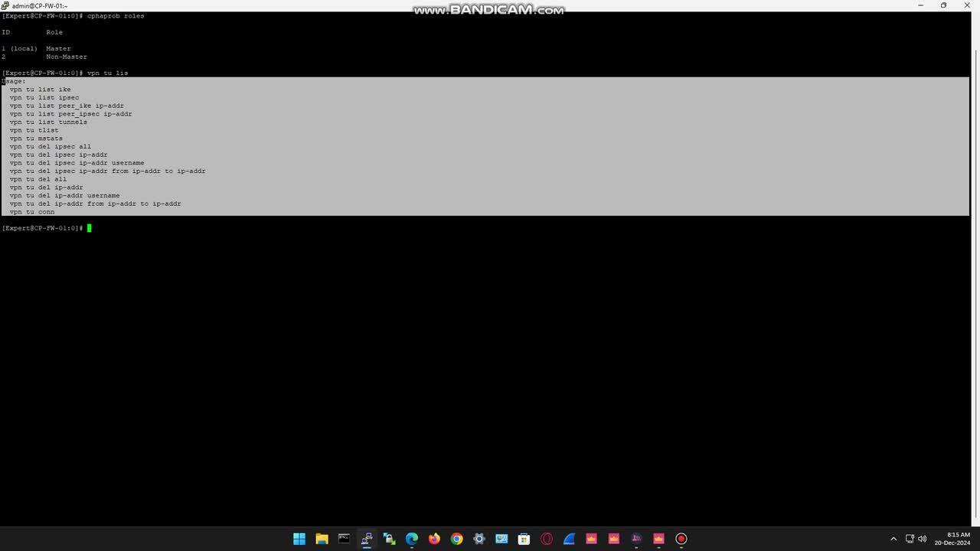Viewport: 980px width, 551px height.
Task: Open the Start menu
Action: (299, 538)
